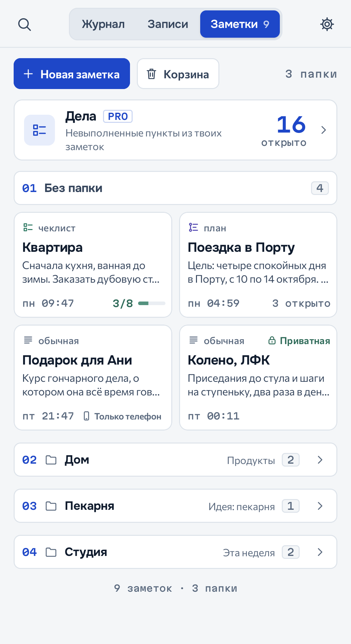
Task: Click the trash can icon in Корзина
Action: [151, 74]
